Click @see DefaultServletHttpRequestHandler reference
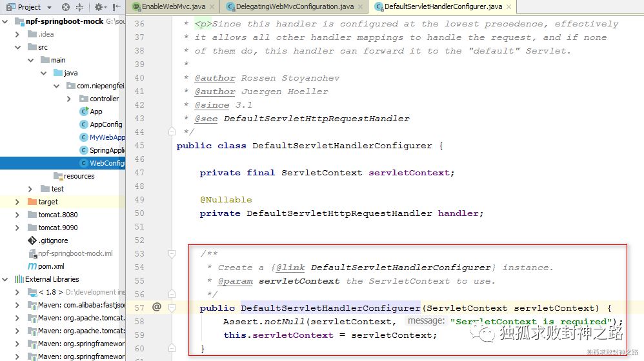This screenshot has width=644, height=361. point(316,119)
